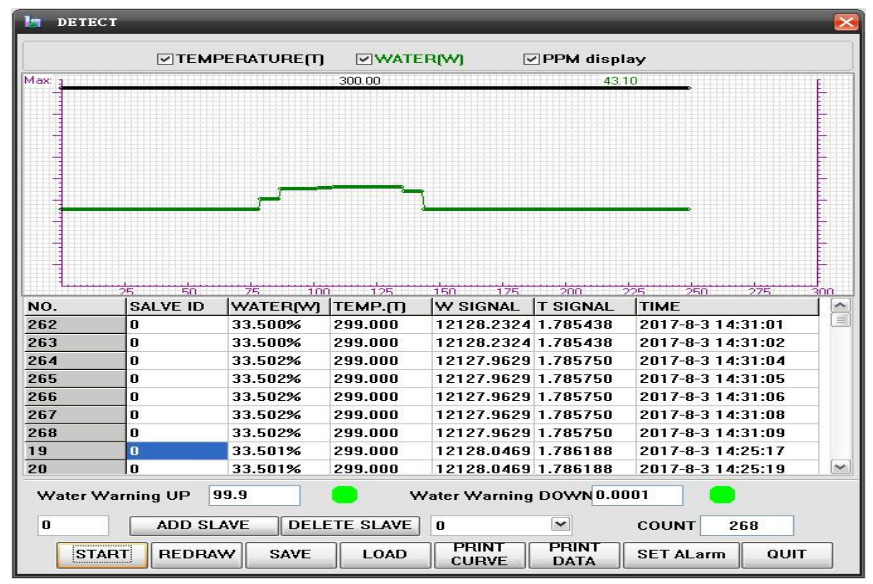
Task: Click the green Water Warning UP indicator
Action: (344, 495)
